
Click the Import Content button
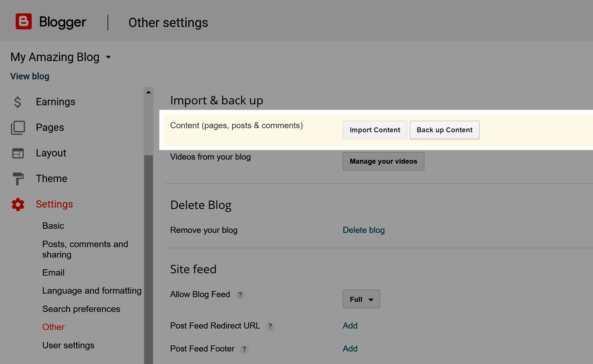(x=374, y=130)
